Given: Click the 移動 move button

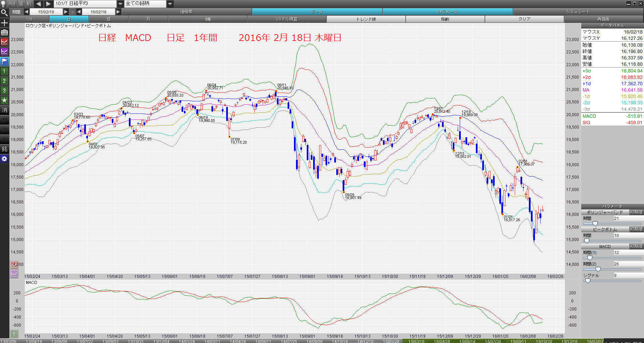Looking at the screenshot, I should pos(445,19).
